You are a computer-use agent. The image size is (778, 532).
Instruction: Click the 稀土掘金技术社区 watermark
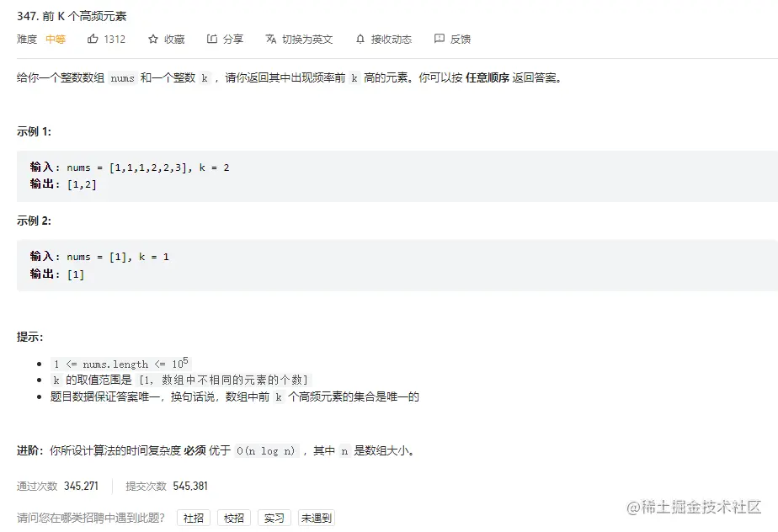pyautogui.click(x=694, y=508)
